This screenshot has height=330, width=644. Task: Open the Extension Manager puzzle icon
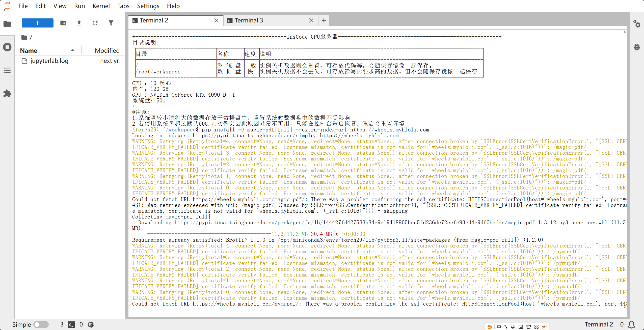[x=7, y=94]
